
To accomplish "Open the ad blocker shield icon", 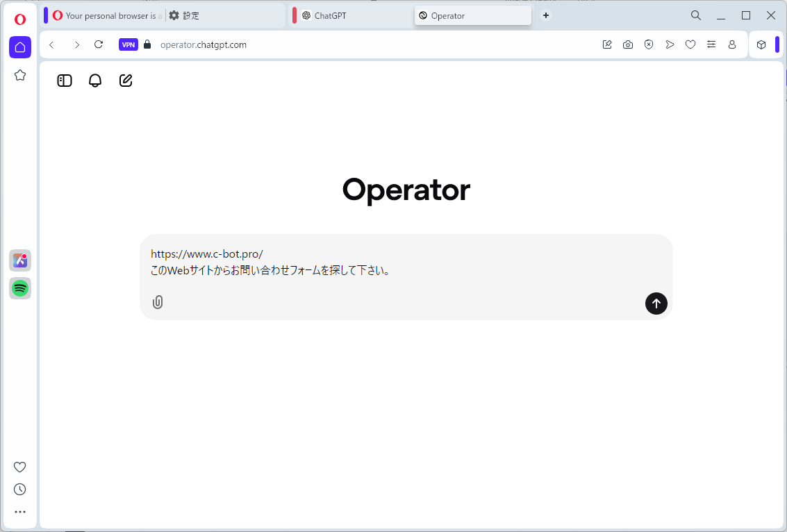I will (x=649, y=44).
